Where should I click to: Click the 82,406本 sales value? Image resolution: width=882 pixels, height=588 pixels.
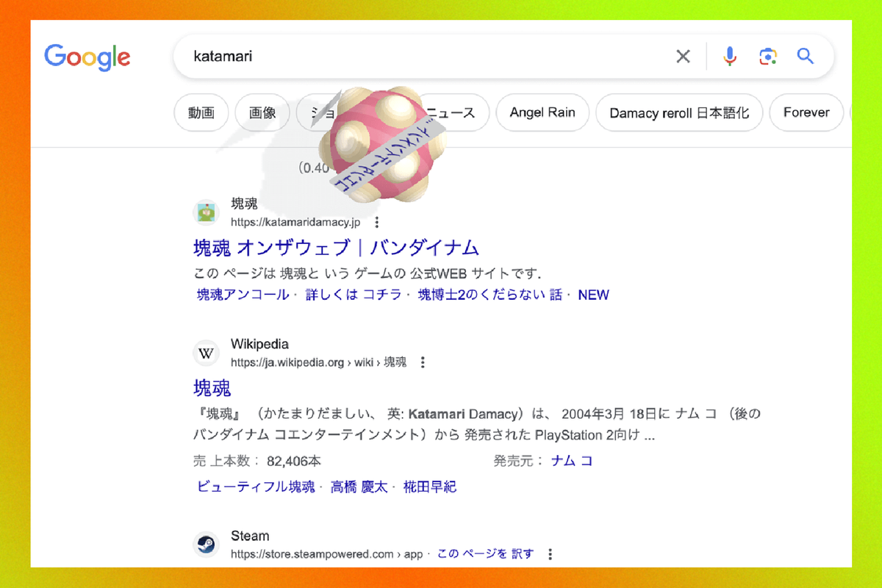[x=294, y=461]
